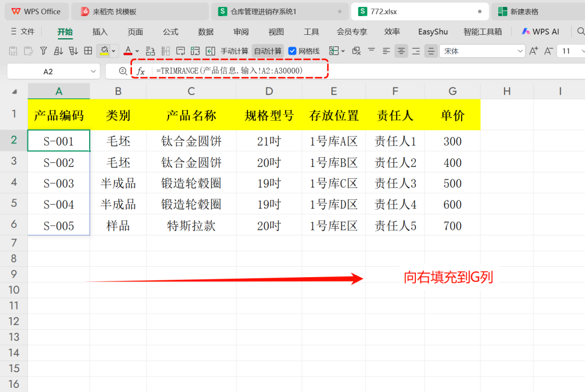Switch to 新建表格 document tab
Viewport: 585px width, 392px height.
tap(538, 11)
